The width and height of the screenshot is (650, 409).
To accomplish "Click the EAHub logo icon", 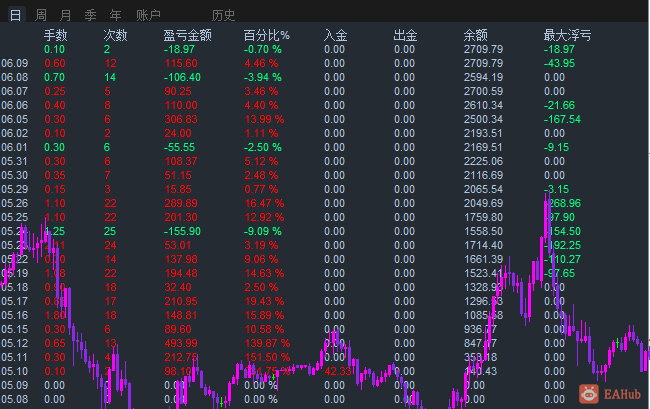I will coord(590,394).
